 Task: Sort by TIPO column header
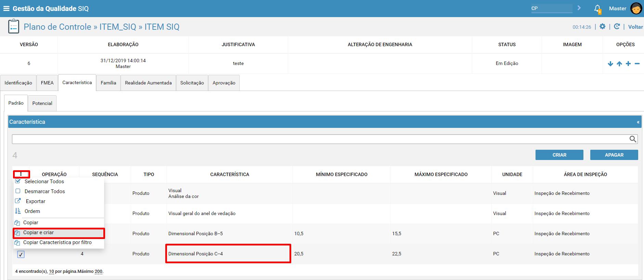coord(149,174)
